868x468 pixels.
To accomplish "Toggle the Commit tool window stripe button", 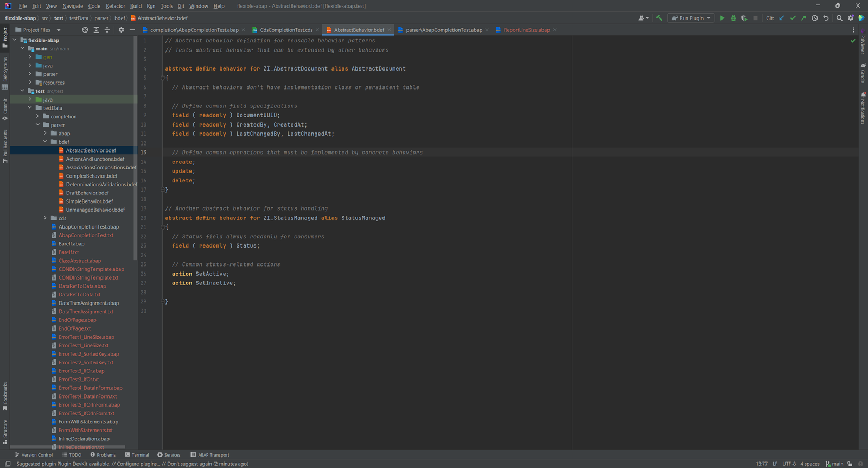I will (5, 110).
